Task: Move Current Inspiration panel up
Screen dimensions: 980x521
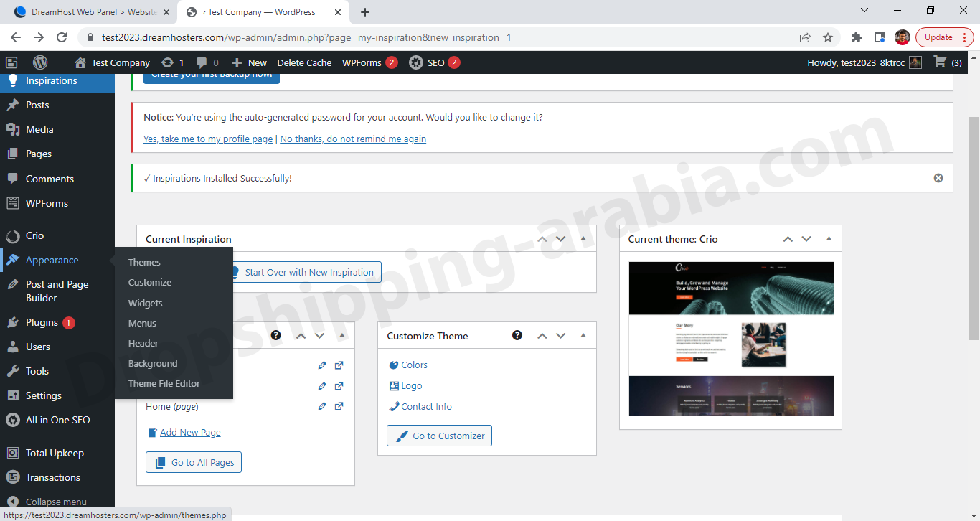Action: [542, 239]
